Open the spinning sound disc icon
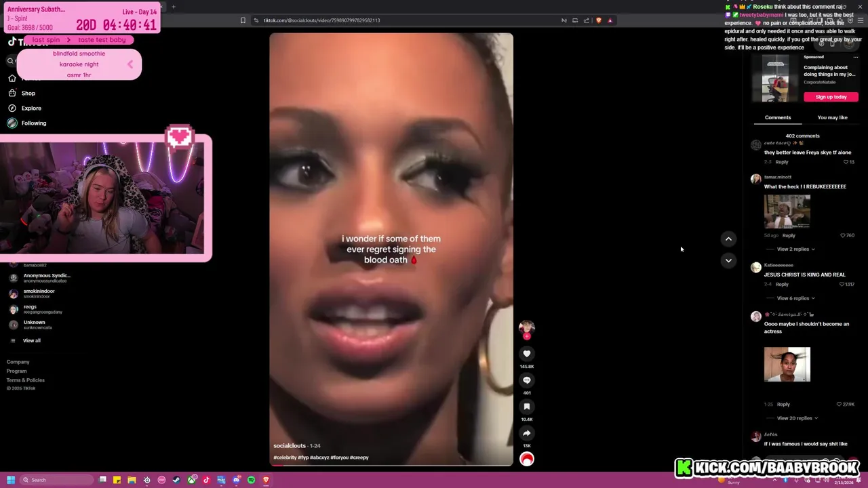Screen dimensions: 868x488 [x=527, y=460]
